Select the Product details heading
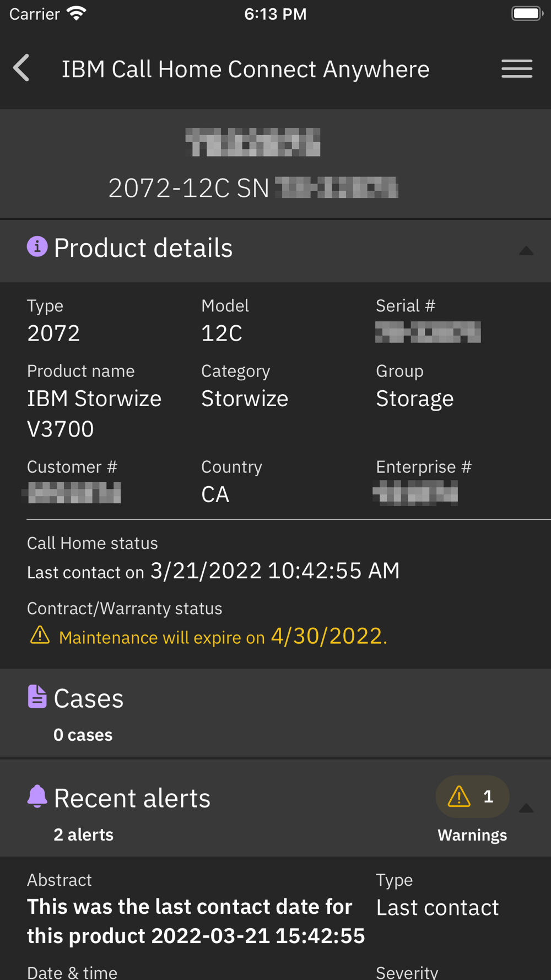The image size is (551, 980). coord(143,247)
